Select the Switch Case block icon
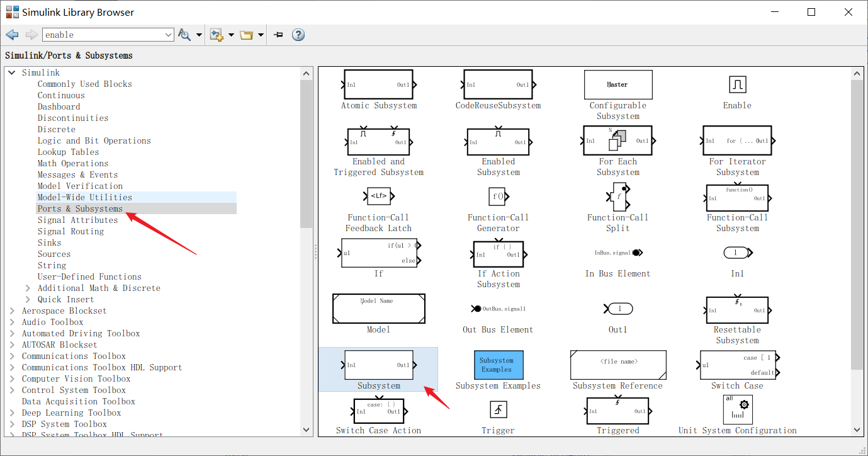This screenshot has height=456, width=868. [x=738, y=365]
